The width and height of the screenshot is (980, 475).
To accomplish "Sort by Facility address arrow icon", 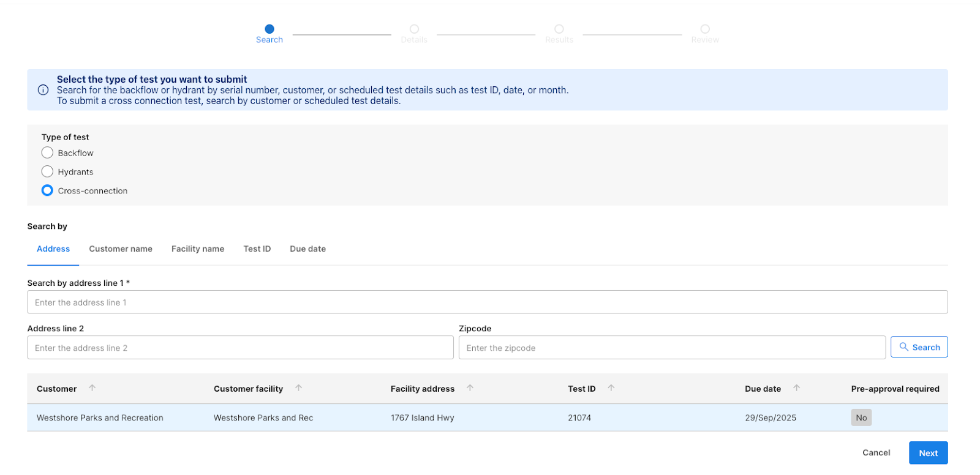I will 470,388.
